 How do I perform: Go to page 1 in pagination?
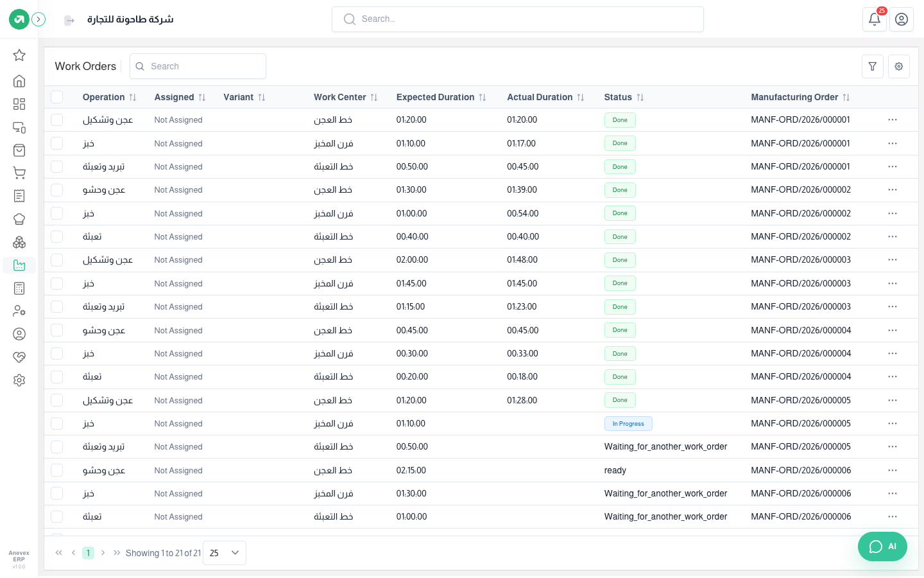[88, 553]
